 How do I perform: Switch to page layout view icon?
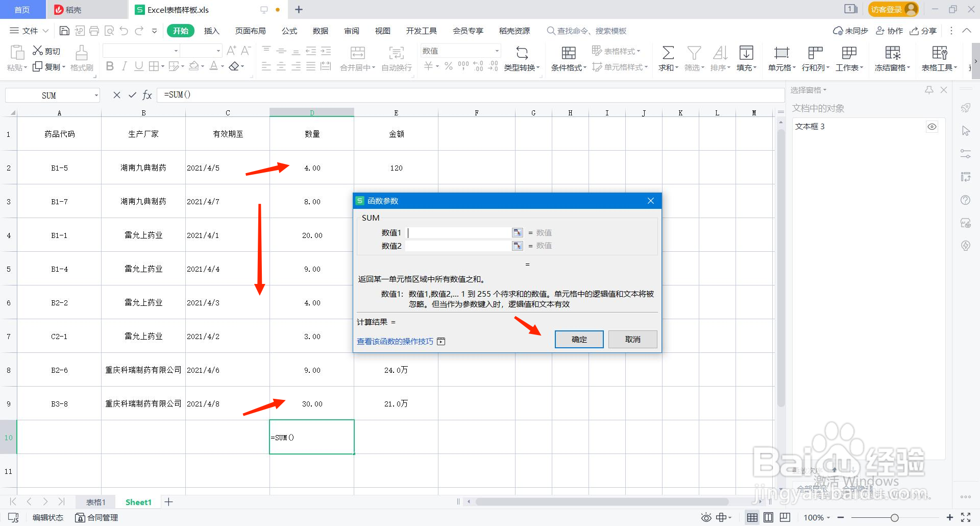click(768, 517)
